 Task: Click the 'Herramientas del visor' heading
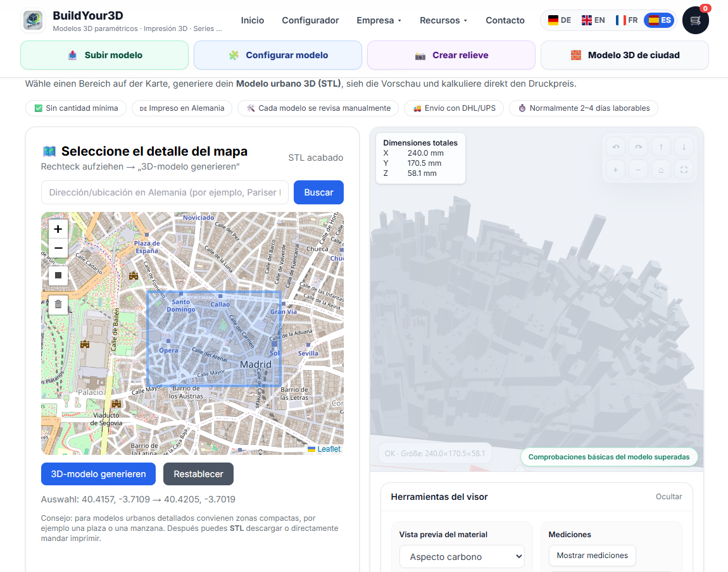pos(439,497)
